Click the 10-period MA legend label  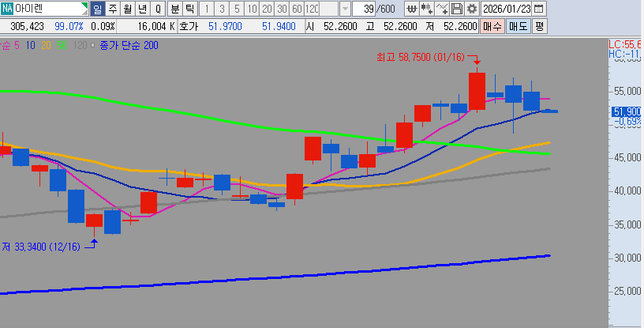point(31,45)
